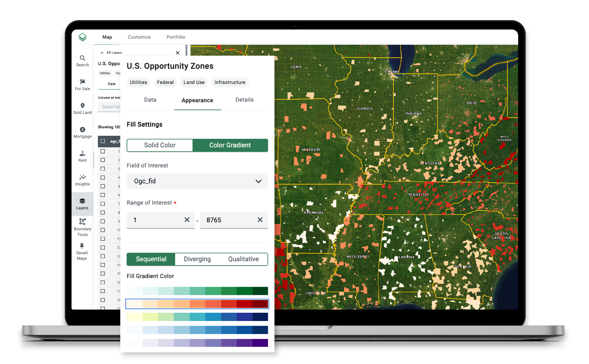
Task: Open the Column of Interest Select Field dropdown
Action: (109, 107)
